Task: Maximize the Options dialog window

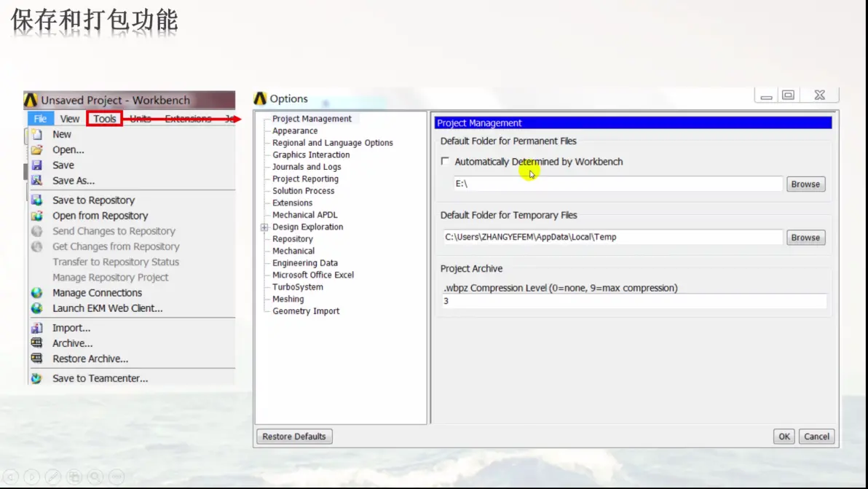Action: [788, 95]
